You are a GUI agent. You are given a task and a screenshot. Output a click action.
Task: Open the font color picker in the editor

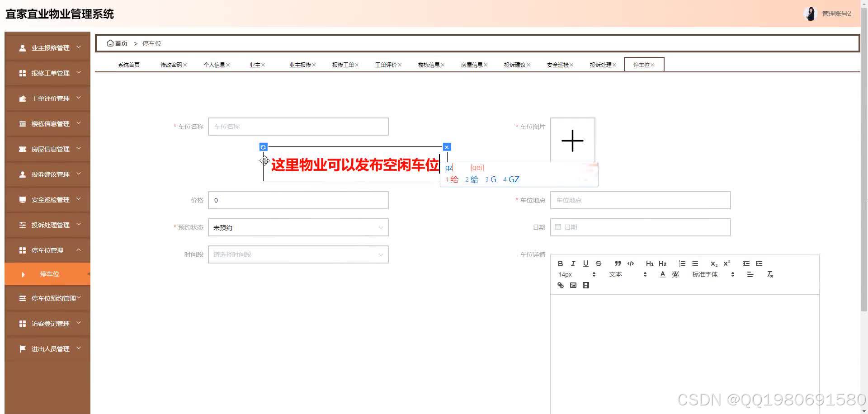662,274
